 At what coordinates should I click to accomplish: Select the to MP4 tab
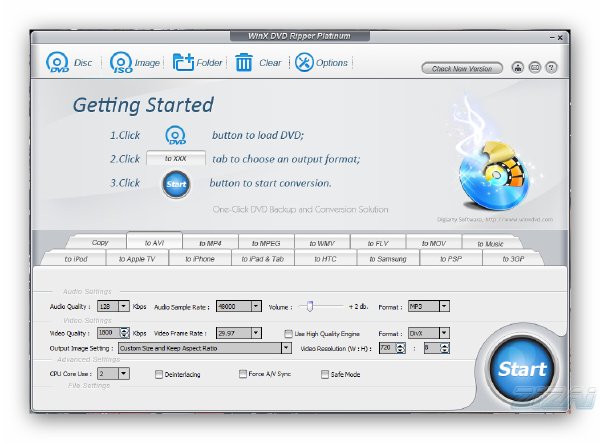(x=210, y=243)
